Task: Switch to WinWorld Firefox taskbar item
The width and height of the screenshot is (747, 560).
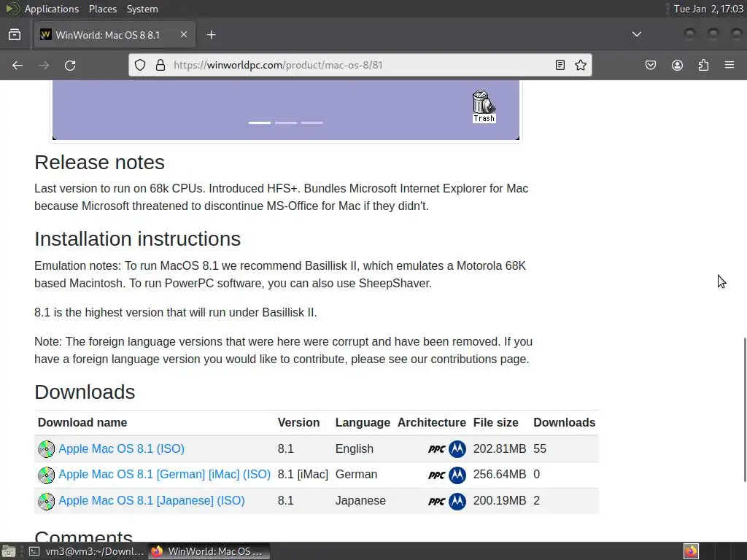Action: pyautogui.click(x=209, y=551)
